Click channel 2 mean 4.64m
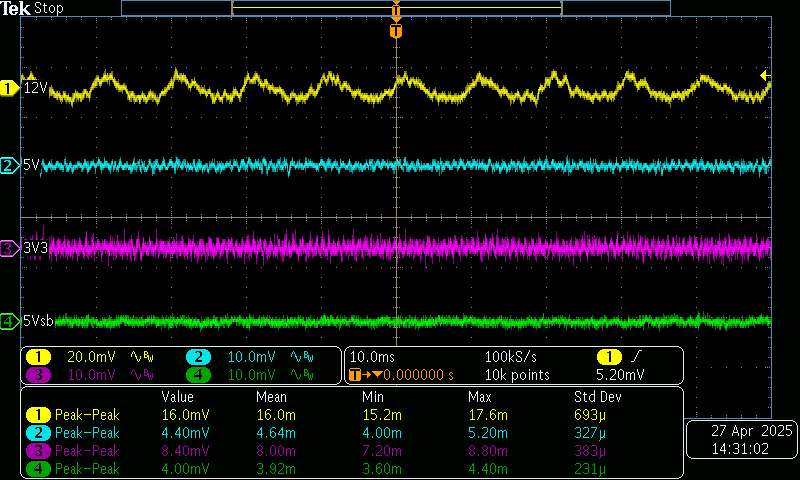This screenshot has width=800, height=480. point(276,433)
